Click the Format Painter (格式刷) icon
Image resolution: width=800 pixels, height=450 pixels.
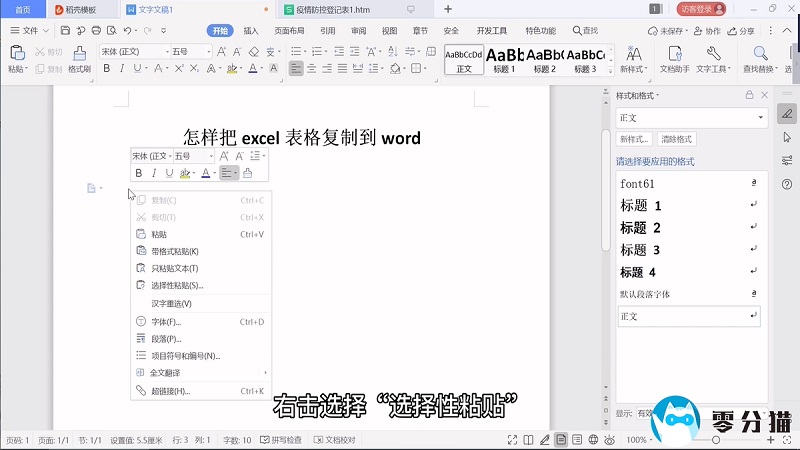80,56
